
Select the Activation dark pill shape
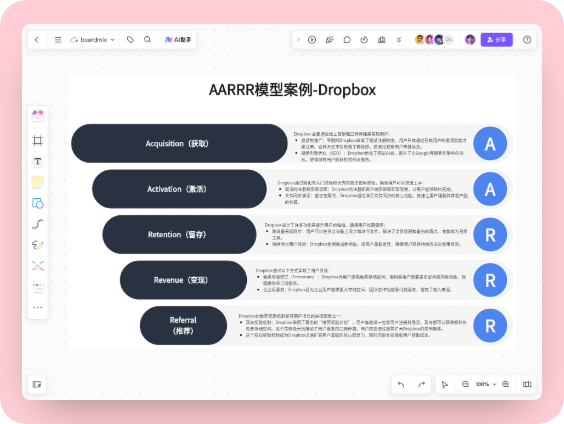coord(179,189)
